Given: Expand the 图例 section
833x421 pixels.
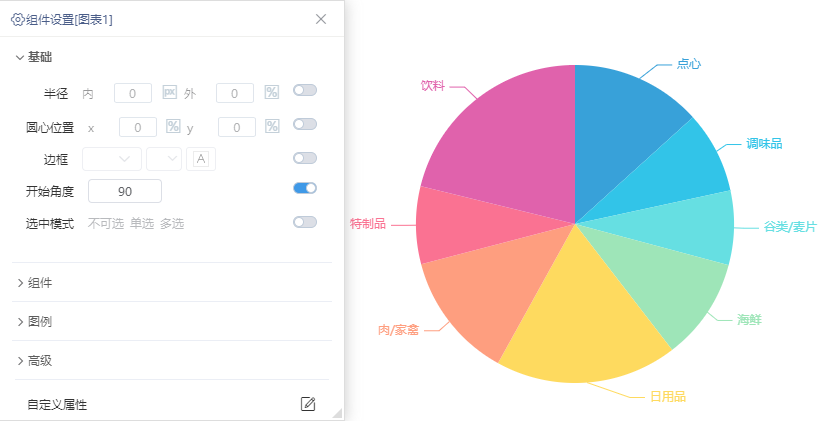Looking at the screenshot, I should pos(34,322).
